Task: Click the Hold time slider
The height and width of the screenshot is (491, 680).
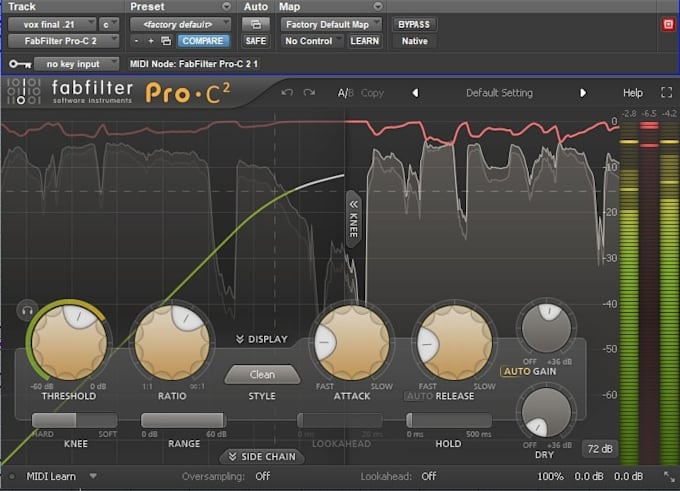Action: (449, 420)
